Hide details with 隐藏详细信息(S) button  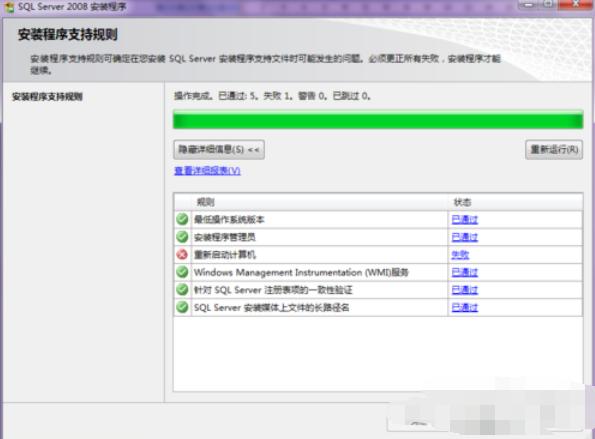(x=219, y=149)
